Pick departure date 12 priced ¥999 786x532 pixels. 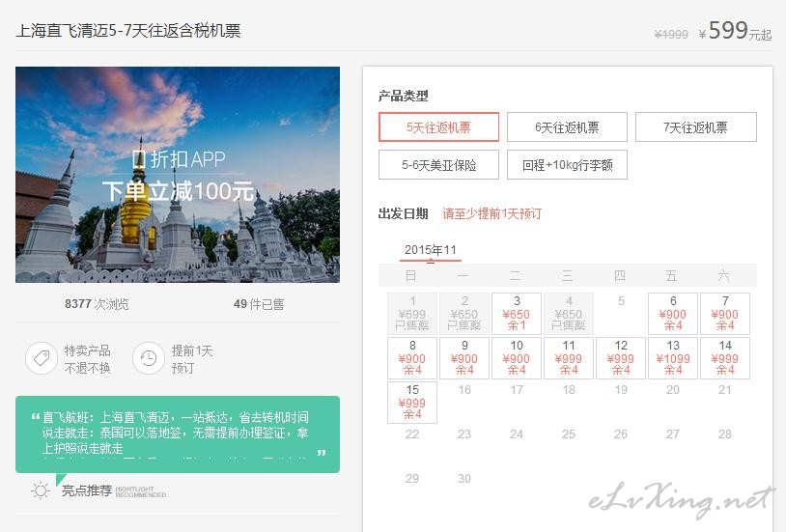coord(621,357)
